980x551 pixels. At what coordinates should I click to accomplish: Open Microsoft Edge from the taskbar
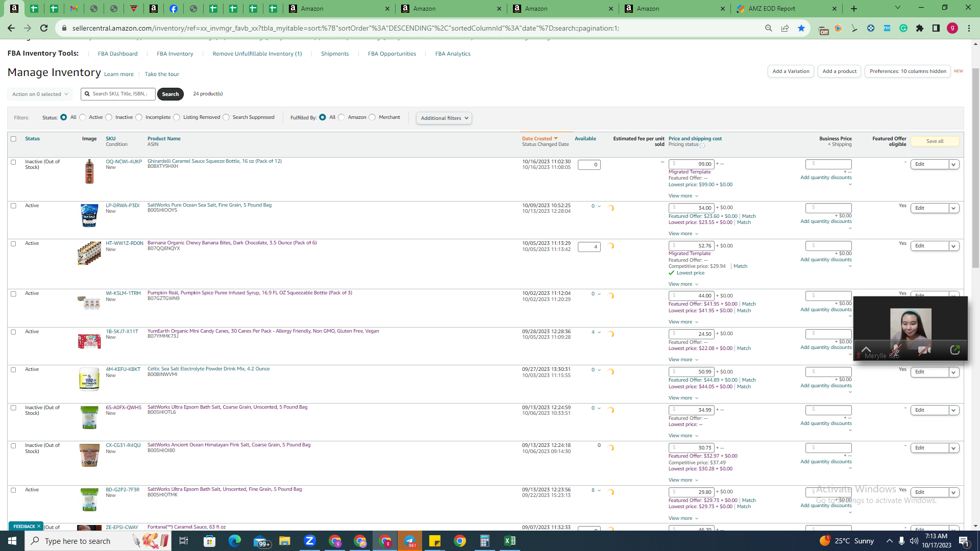pos(234,541)
